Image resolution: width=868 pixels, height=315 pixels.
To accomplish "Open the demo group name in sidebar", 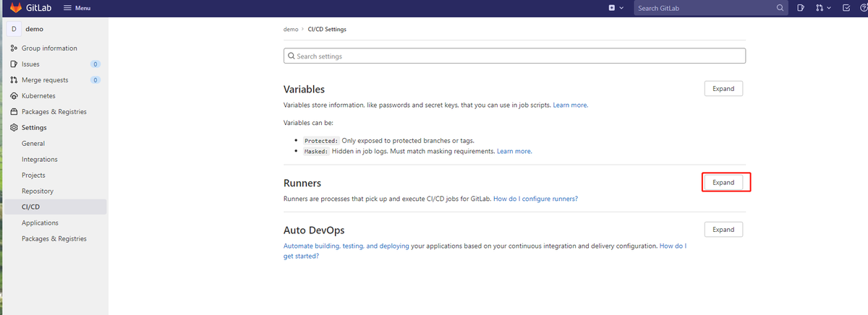I will [x=35, y=29].
